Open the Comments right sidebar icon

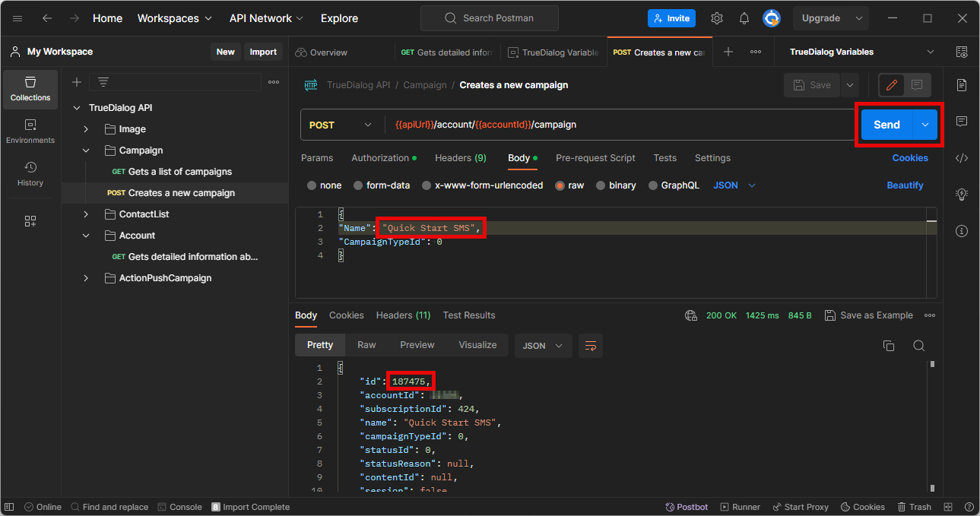click(x=962, y=122)
